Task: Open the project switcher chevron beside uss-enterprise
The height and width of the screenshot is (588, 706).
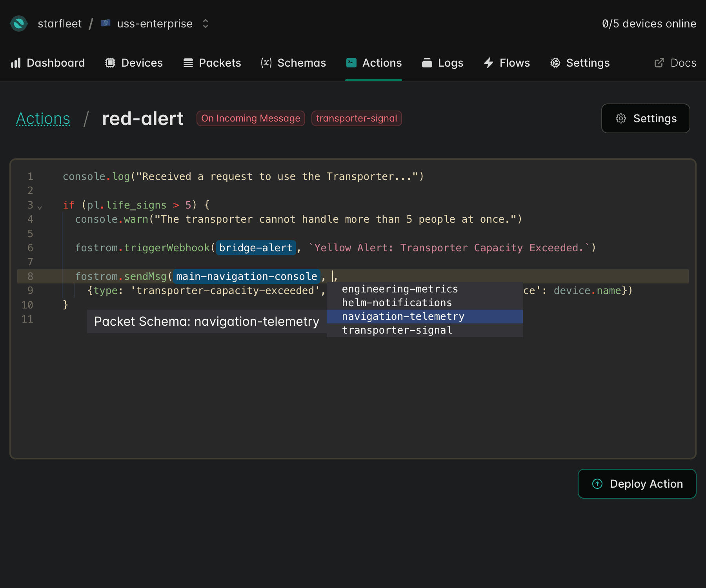Action: pos(205,24)
